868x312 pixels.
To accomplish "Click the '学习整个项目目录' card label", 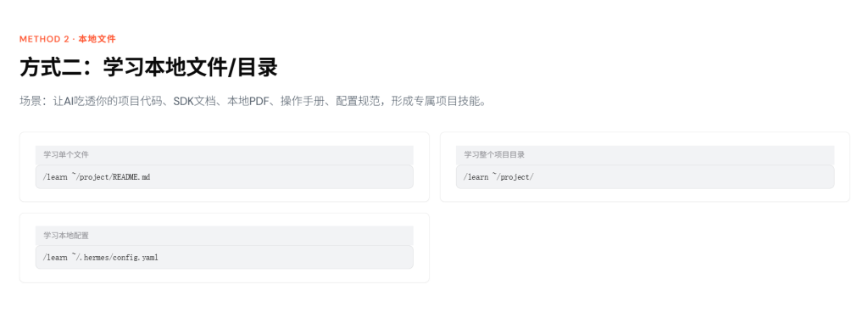I will click(x=494, y=155).
